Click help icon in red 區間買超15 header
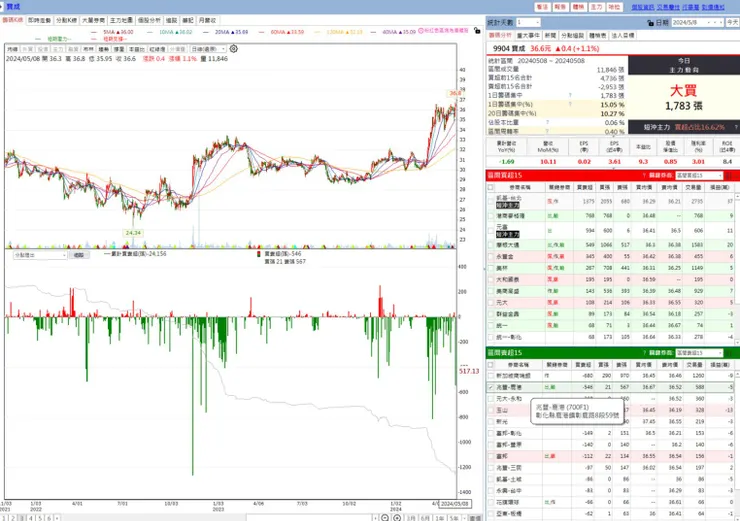Screen dimensions: 740x521 point(644,176)
